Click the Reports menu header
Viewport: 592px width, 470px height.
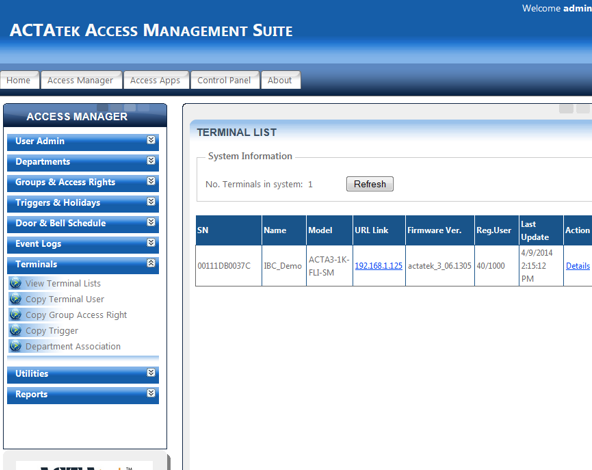83,395
